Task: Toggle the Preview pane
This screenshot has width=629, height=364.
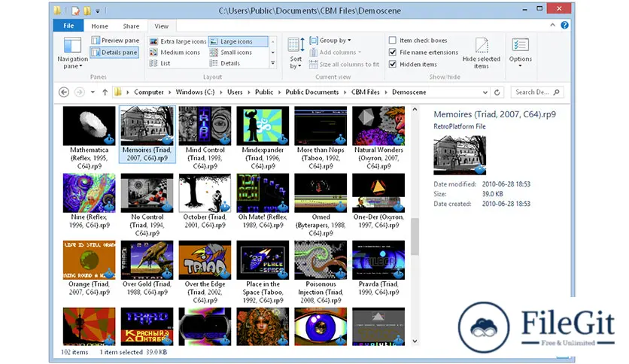Action: pyautogui.click(x=115, y=40)
